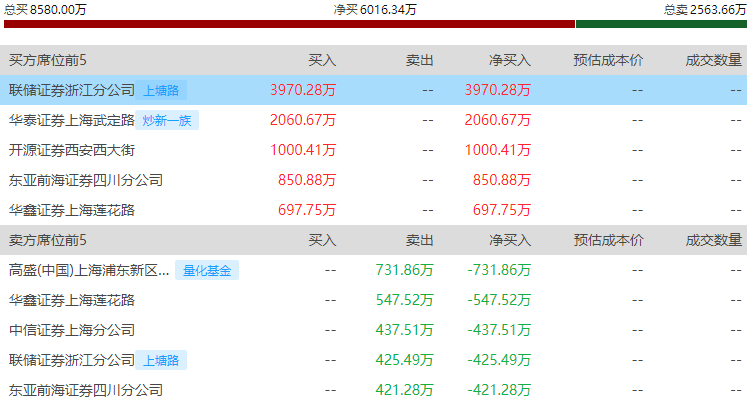
Task: Open 高盛(中国)上海浦东新区 seller seat
Action: click(89, 270)
